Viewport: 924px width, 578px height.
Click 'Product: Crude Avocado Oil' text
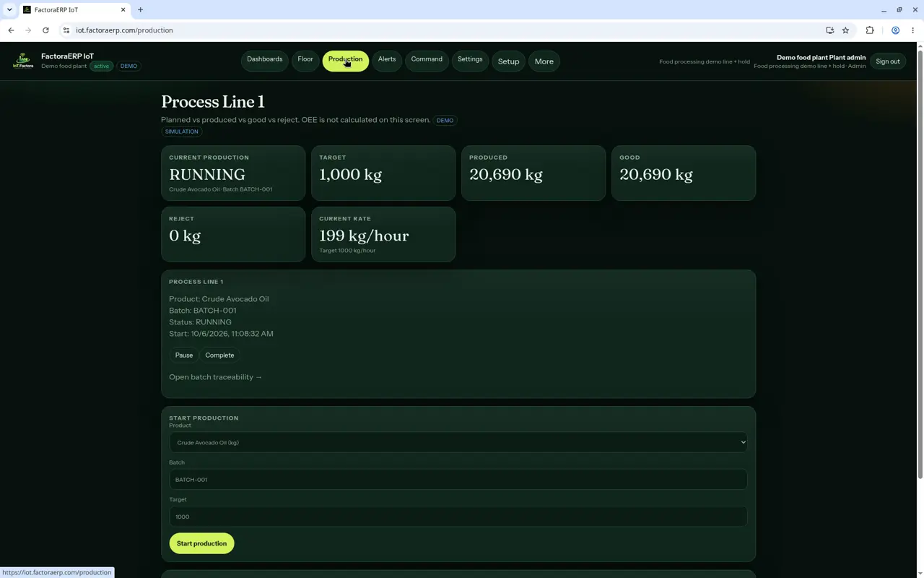pyautogui.click(x=219, y=299)
